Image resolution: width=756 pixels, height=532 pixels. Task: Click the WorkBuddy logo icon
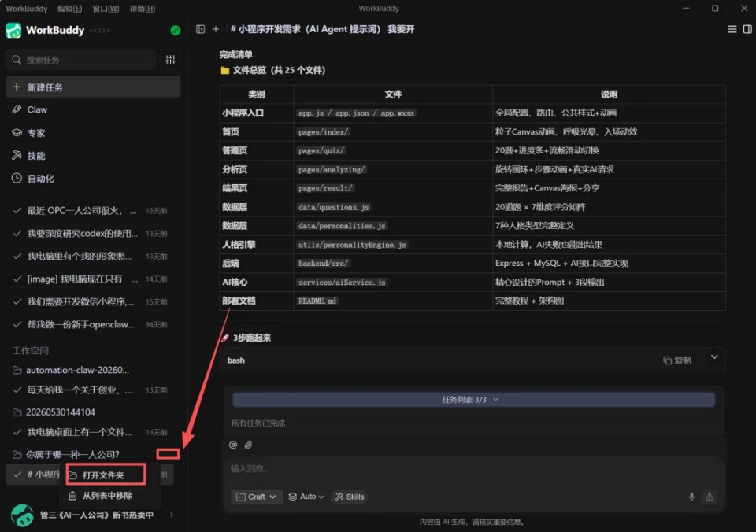(x=13, y=31)
